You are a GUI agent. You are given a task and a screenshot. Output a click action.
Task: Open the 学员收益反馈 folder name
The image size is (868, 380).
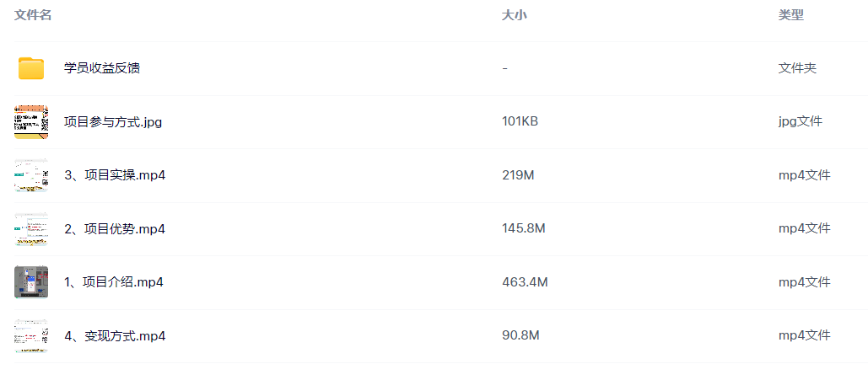102,68
